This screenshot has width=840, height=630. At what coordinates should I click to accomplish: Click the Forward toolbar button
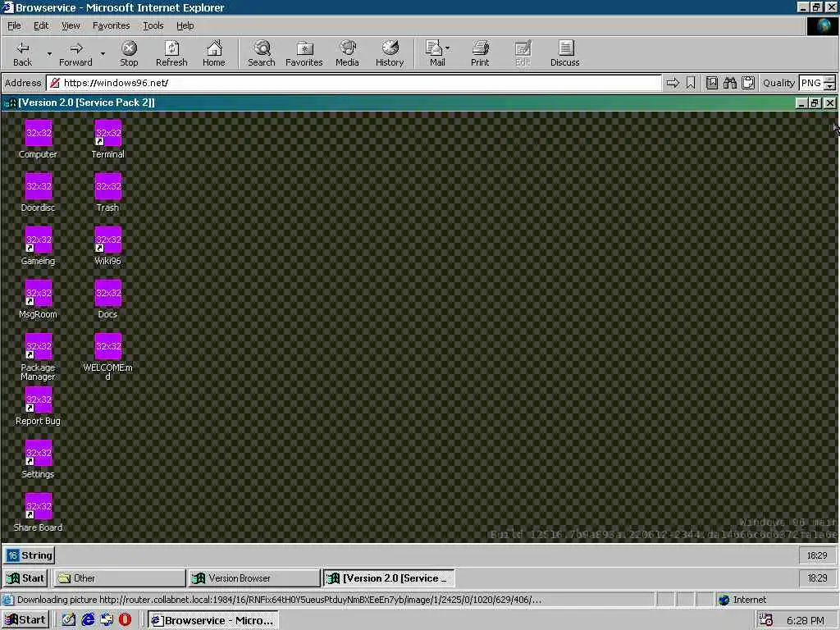pos(75,53)
